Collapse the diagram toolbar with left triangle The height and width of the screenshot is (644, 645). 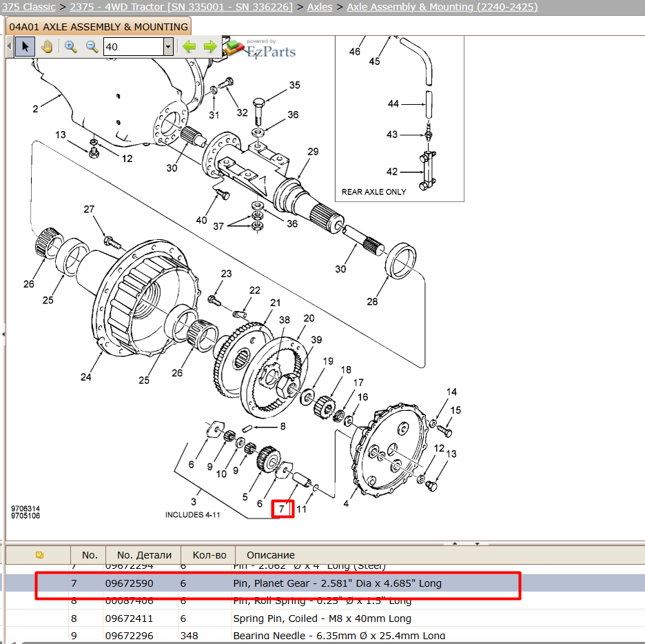tap(10, 46)
